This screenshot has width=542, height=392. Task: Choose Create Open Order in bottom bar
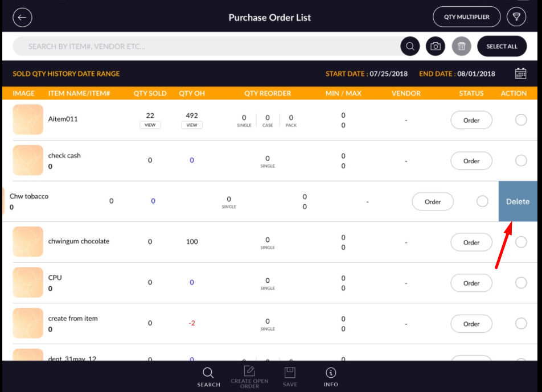[249, 377]
